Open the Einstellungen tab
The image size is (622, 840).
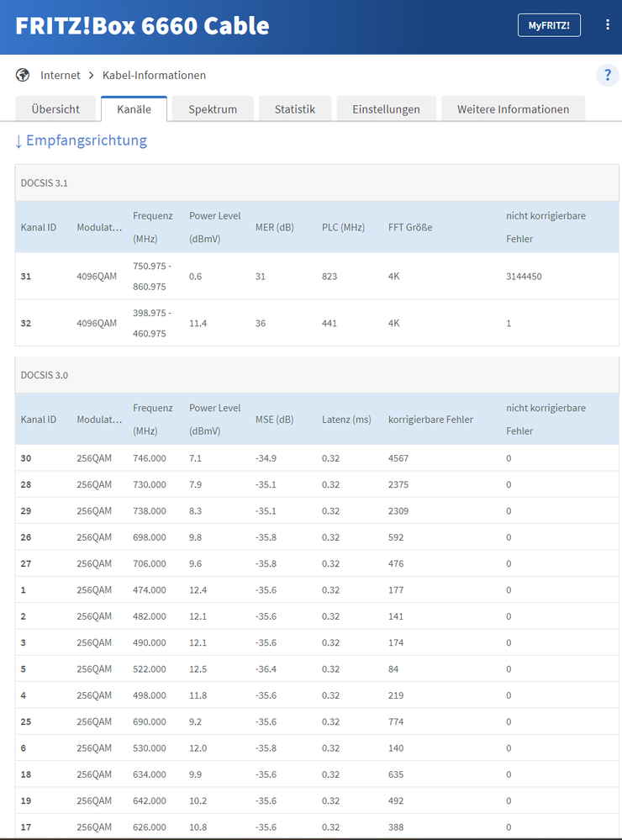pos(386,109)
